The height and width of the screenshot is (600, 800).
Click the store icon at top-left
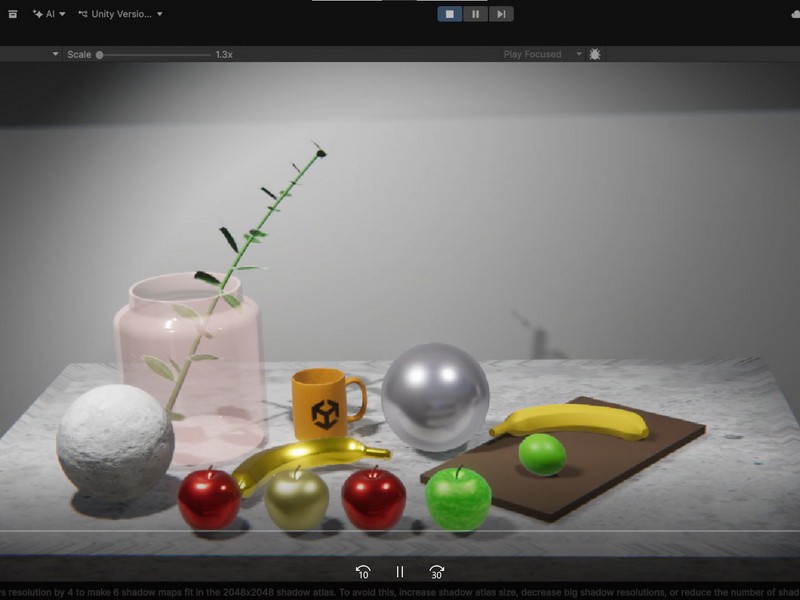pyautogui.click(x=13, y=14)
